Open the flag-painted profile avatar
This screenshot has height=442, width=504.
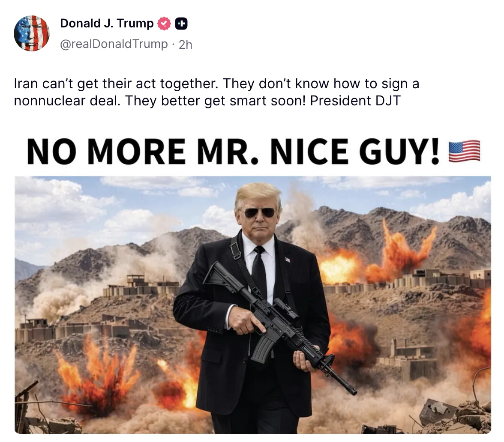click(x=32, y=33)
